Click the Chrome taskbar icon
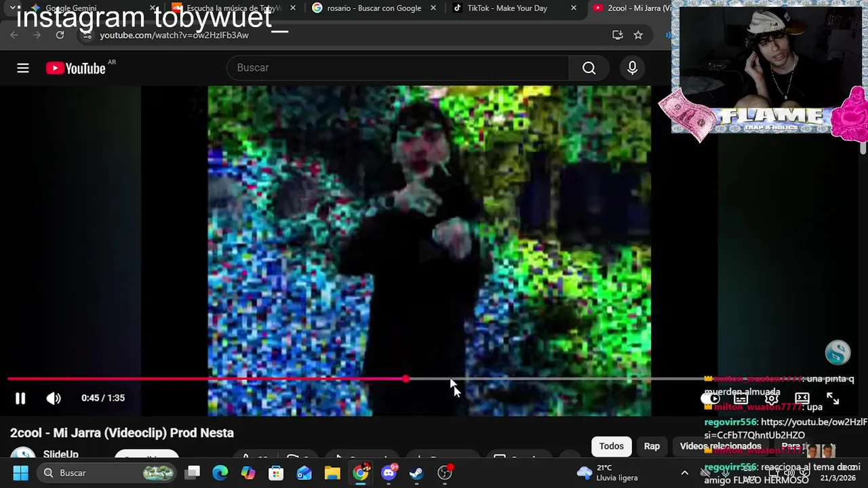This screenshot has width=868, height=488. [x=361, y=473]
